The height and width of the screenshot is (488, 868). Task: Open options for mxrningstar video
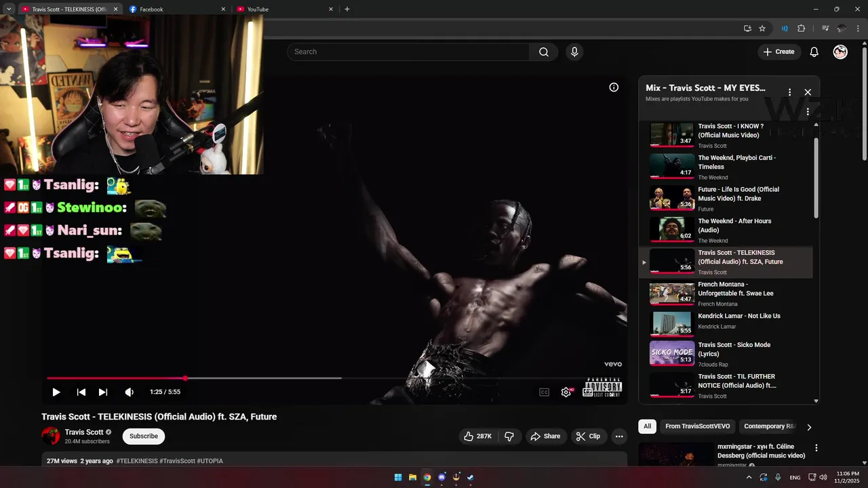pos(816,448)
